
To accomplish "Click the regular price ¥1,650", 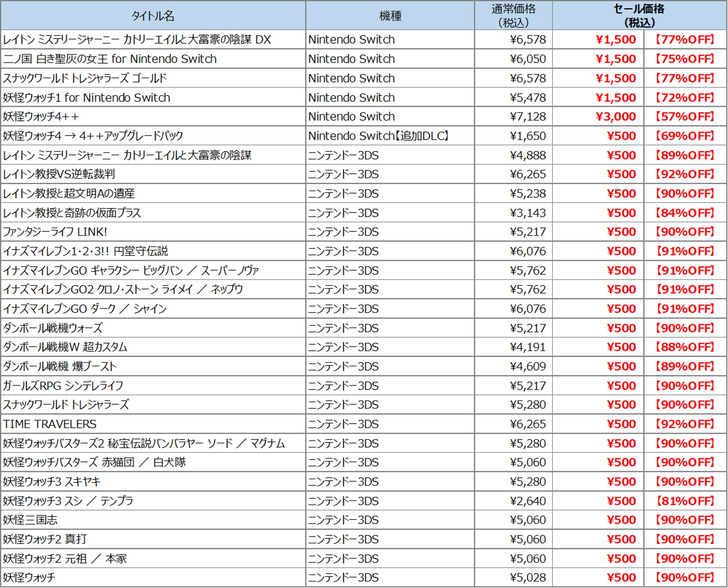I will [x=528, y=136].
